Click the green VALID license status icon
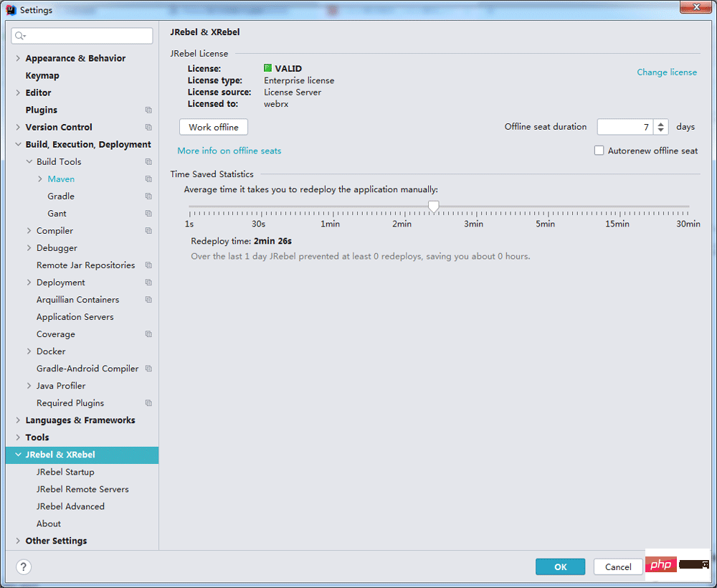The width and height of the screenshot is (717, 588). 267,68
